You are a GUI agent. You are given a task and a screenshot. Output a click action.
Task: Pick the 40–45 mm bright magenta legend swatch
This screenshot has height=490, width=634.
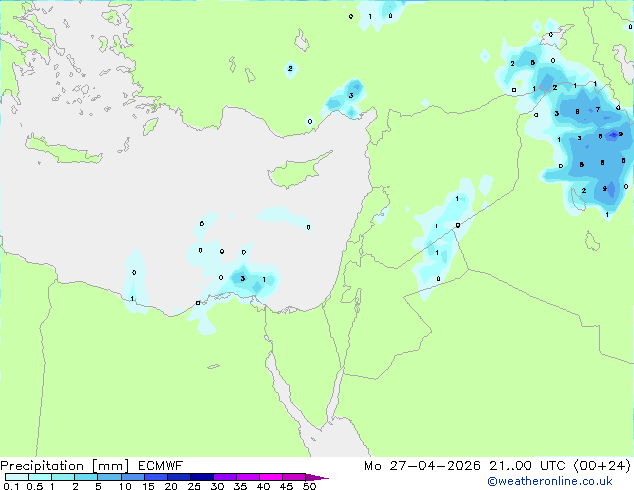271,477
